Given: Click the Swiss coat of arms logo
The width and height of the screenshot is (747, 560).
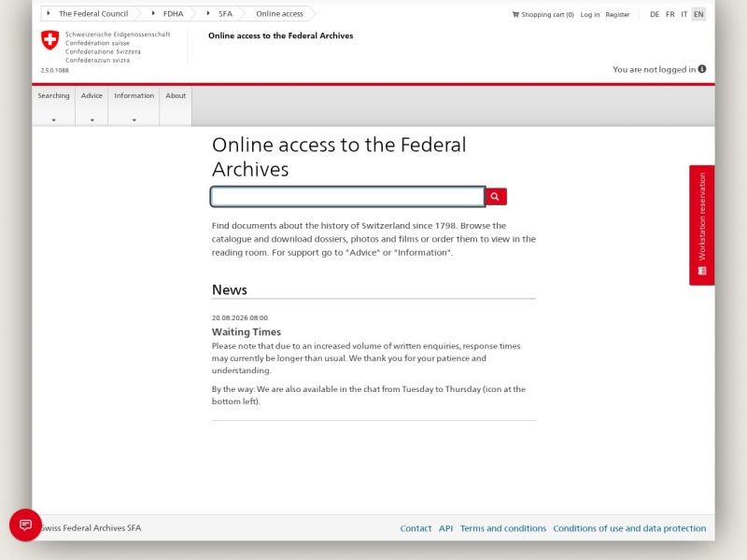Looking at the screenshot, I should point(50,40).
